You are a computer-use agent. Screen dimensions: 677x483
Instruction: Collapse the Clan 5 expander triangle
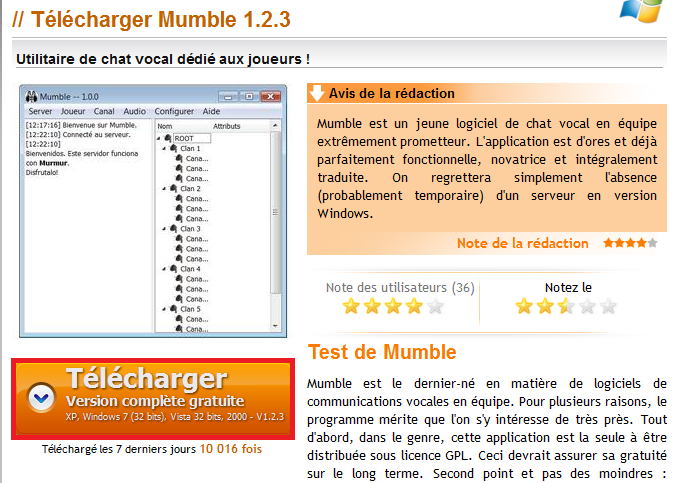pos(164,309)
